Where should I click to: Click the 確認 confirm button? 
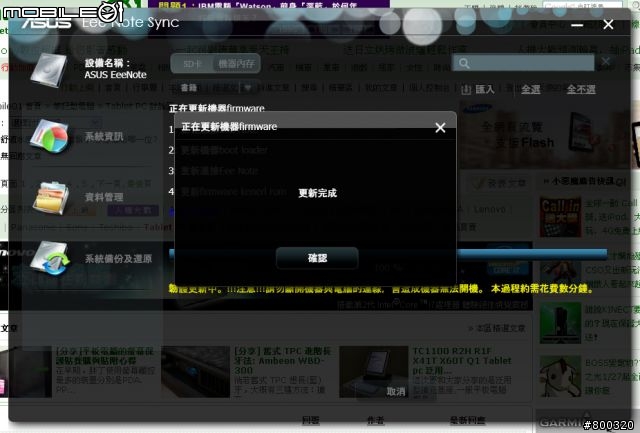317,258
